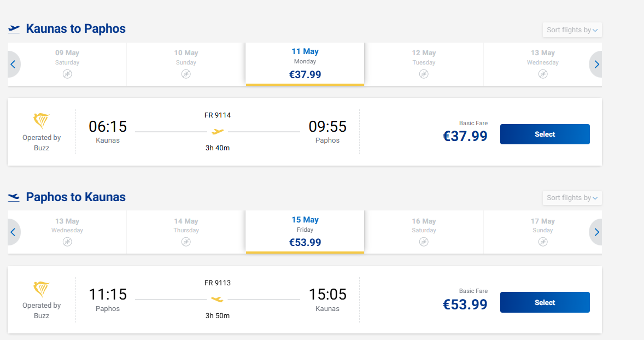Show later return dates with the right arrow

[596, 232]
